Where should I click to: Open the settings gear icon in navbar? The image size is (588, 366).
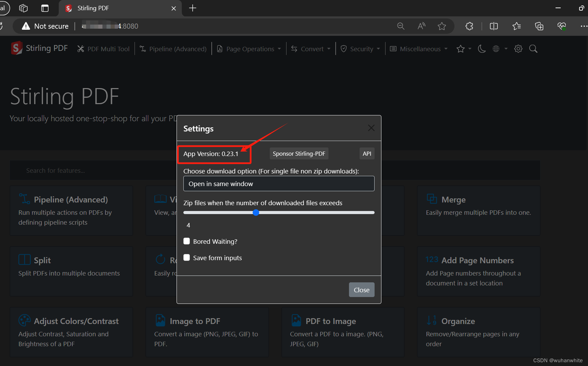pos(518,49)
